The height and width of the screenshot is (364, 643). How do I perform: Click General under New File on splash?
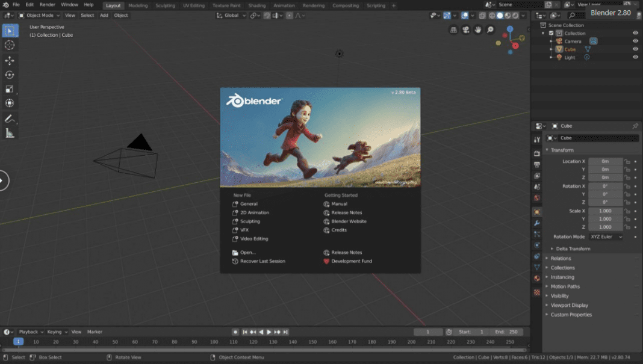coord(249,203)
